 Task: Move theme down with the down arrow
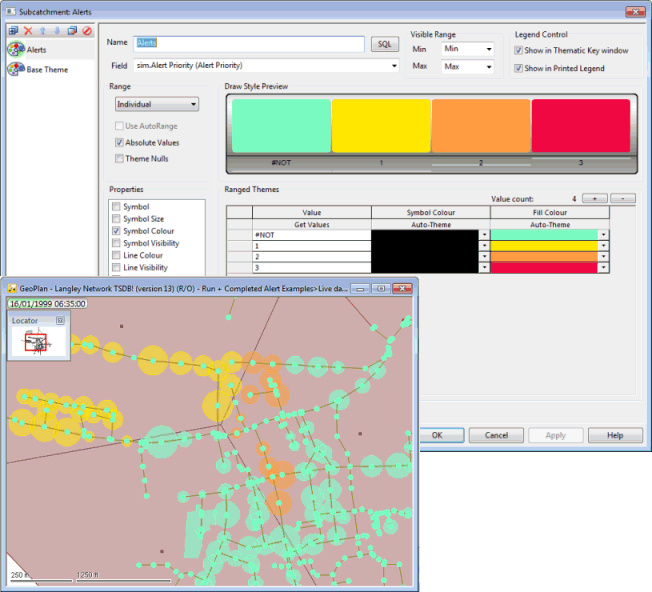(57, 31)
